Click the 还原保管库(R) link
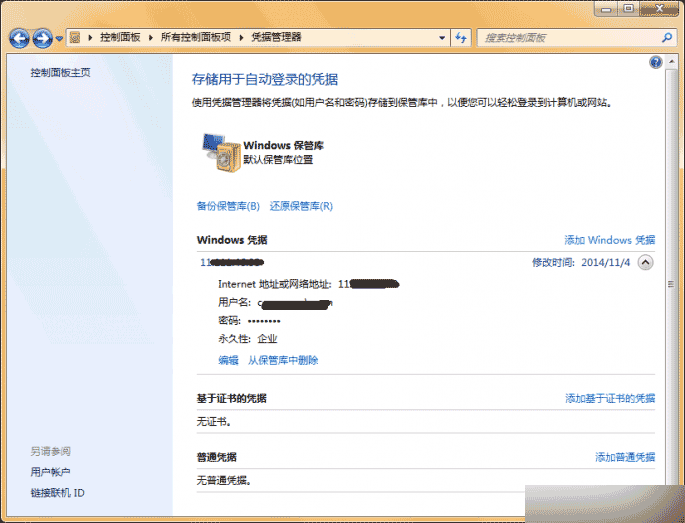Screen dimensions: 685x523 tap(301, 206)
